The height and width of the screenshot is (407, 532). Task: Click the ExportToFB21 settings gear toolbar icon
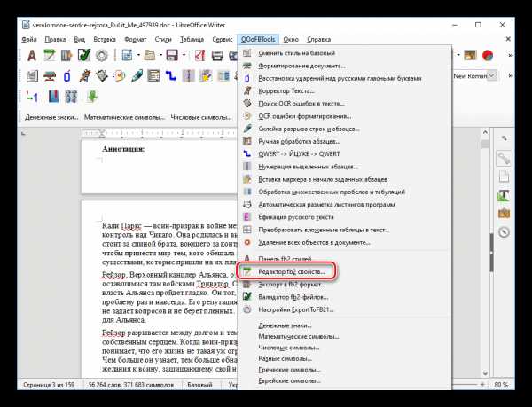101,55
